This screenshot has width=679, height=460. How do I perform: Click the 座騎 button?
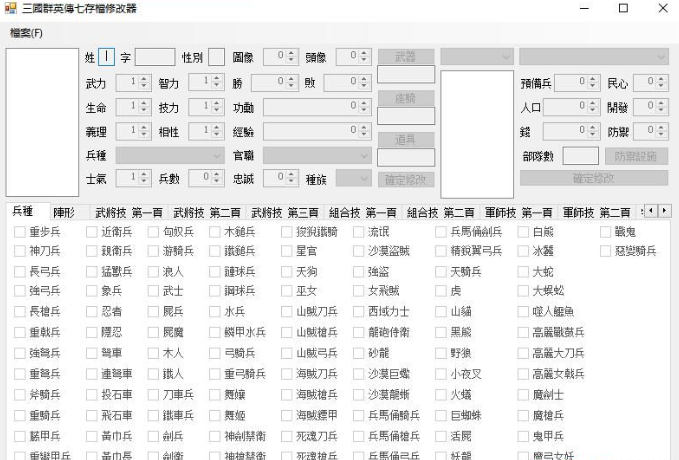(x=406, y=98)
